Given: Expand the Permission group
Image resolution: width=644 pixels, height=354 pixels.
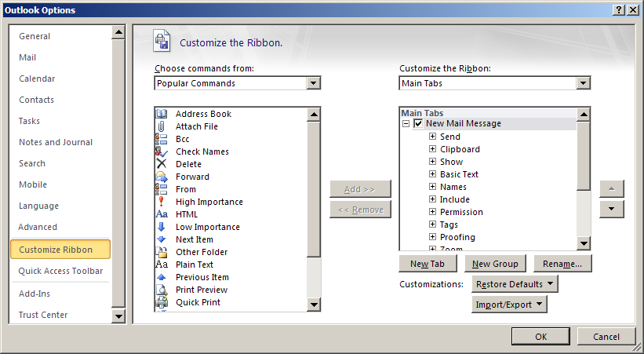Looking at the screenshot, I should [x=432, y=212].
